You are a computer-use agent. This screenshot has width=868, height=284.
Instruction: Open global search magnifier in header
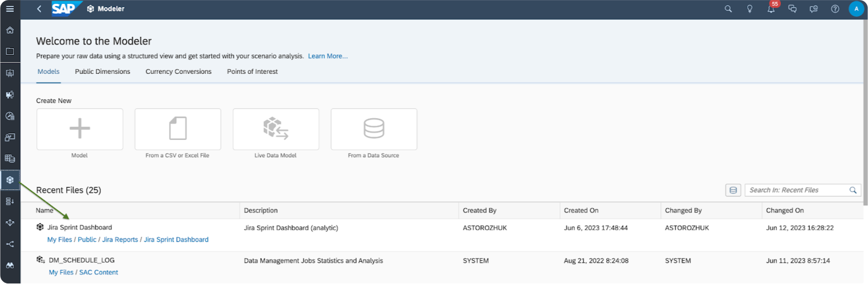click(728, 9)
